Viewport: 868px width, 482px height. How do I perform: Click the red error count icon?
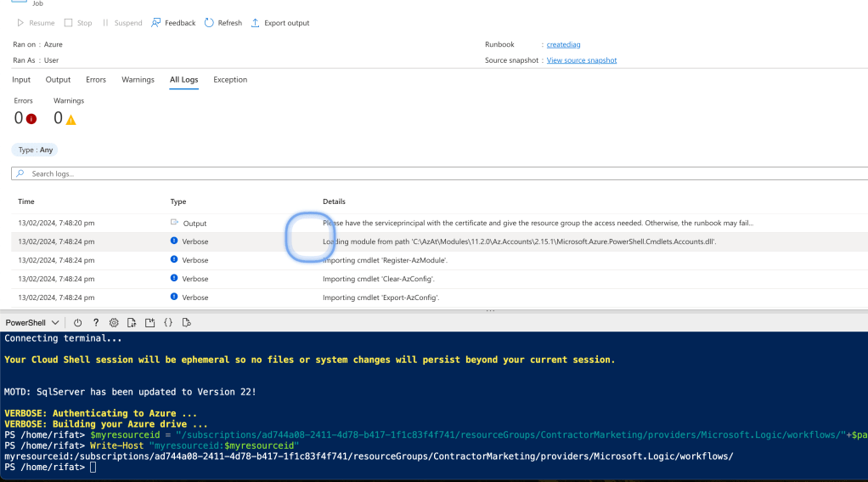tap(31, 118)
